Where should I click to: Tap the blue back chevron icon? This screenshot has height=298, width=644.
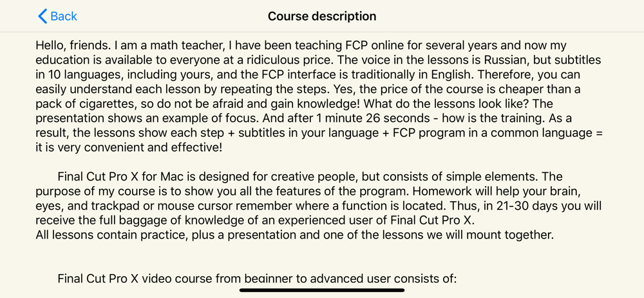coord(43,16)
